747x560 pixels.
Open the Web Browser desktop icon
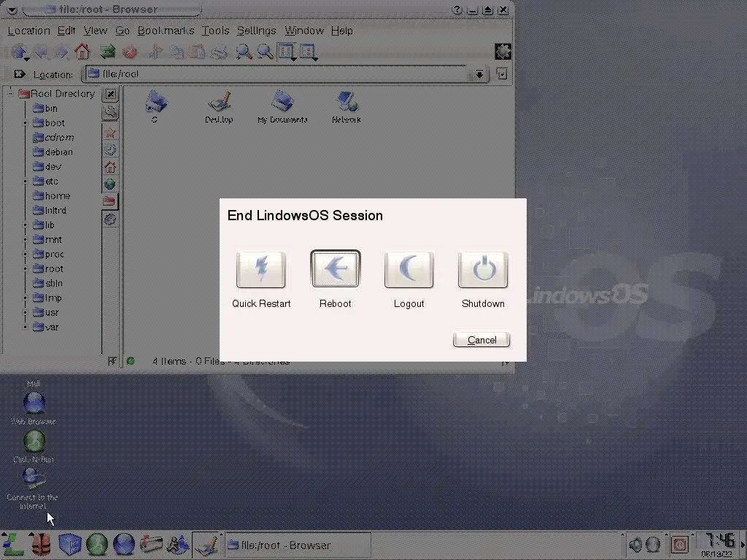pos(34,408)
